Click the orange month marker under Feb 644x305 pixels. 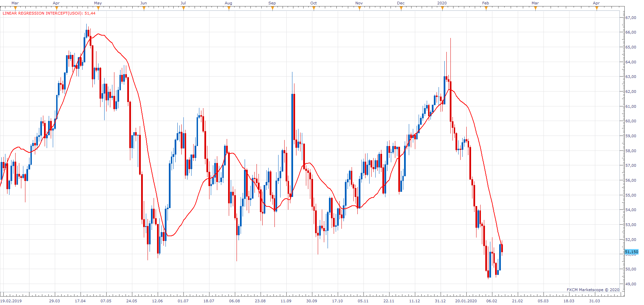click(486, 8)
